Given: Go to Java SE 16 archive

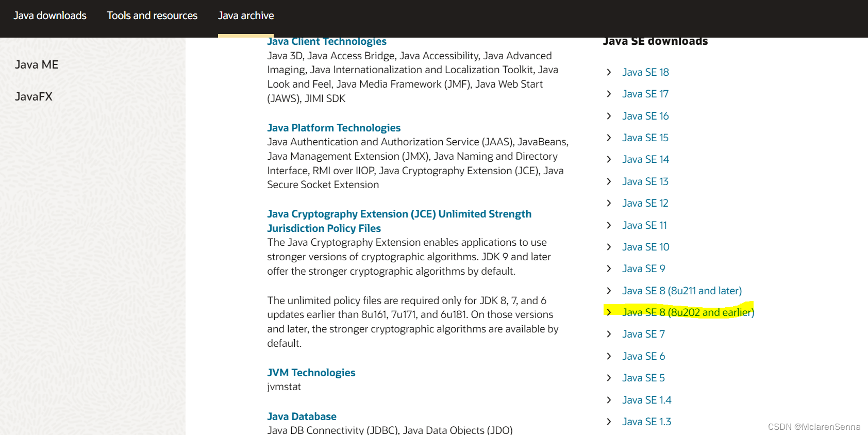Looking at the screenshot, I should (x=645, y=116).
